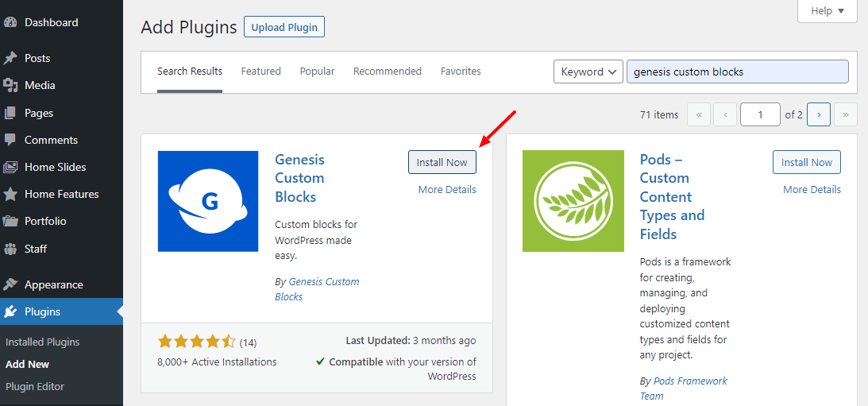
Task: Click the Appearance paintbrush icon
Action: (10, 284)
